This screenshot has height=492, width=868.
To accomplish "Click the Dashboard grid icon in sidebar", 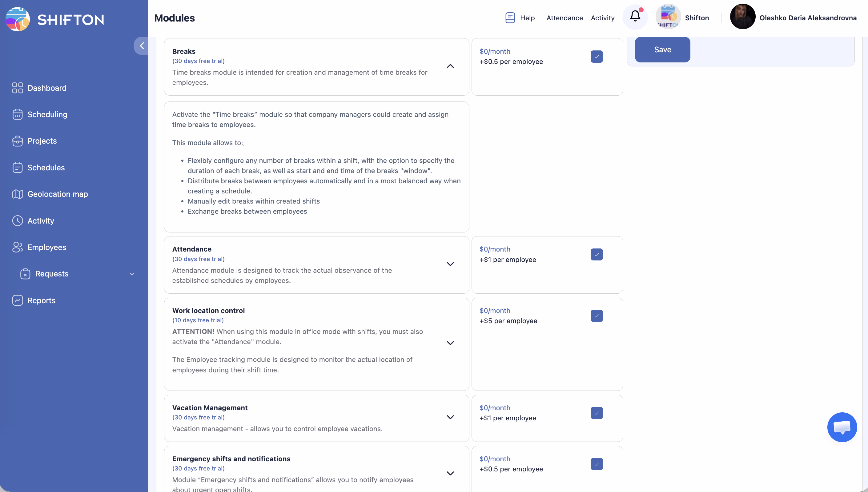I will tap(17, 88).
